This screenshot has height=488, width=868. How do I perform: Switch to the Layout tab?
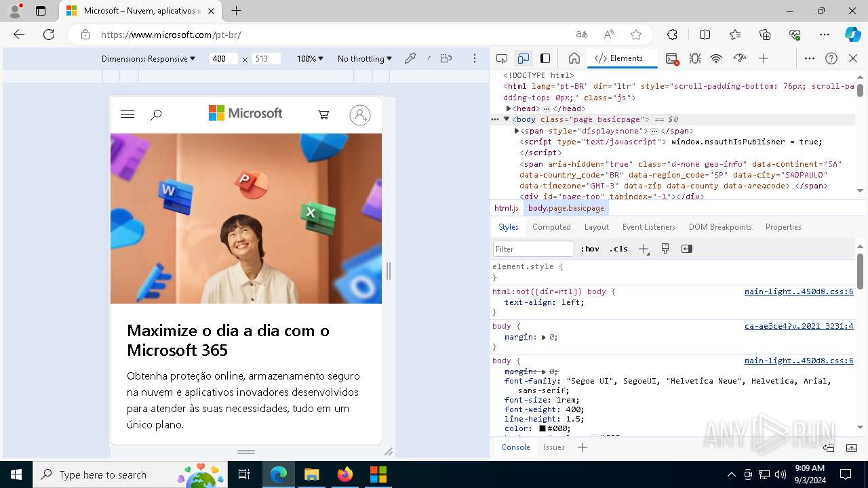click(597, 227)
